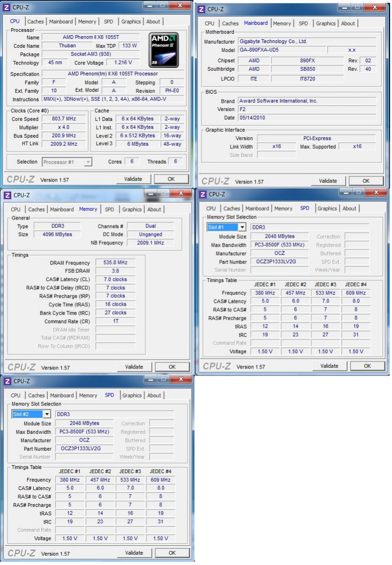Go to Graphics tab in the Memory window

click(x=132, y=210)
